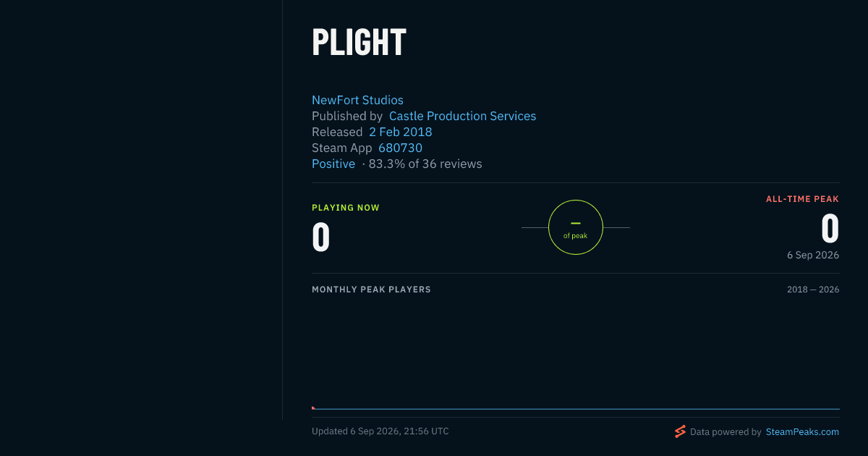Screen dimensions: 868x456
Task: Click the playing now count of 0
Action: click(x=321, y=237)
